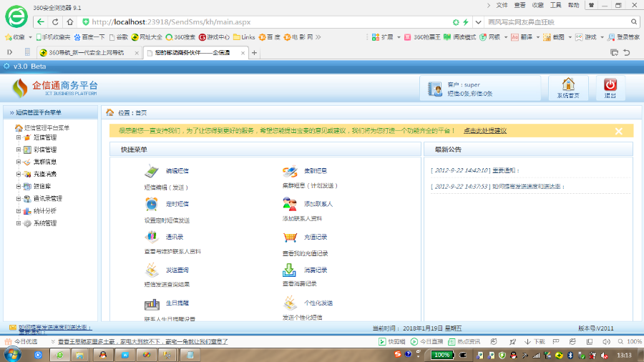The image size is (644, 362).
Task: Close the 360导航 tab
Action: coord(137,53)
